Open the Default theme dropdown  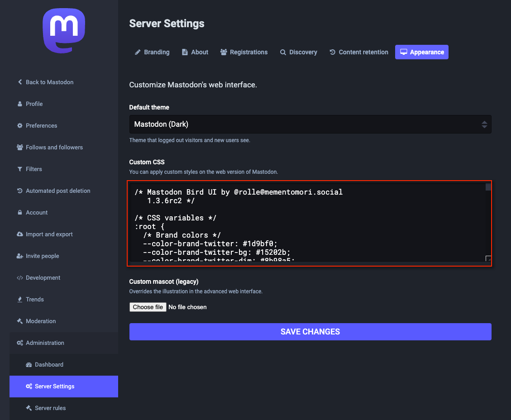pos(310,124)
